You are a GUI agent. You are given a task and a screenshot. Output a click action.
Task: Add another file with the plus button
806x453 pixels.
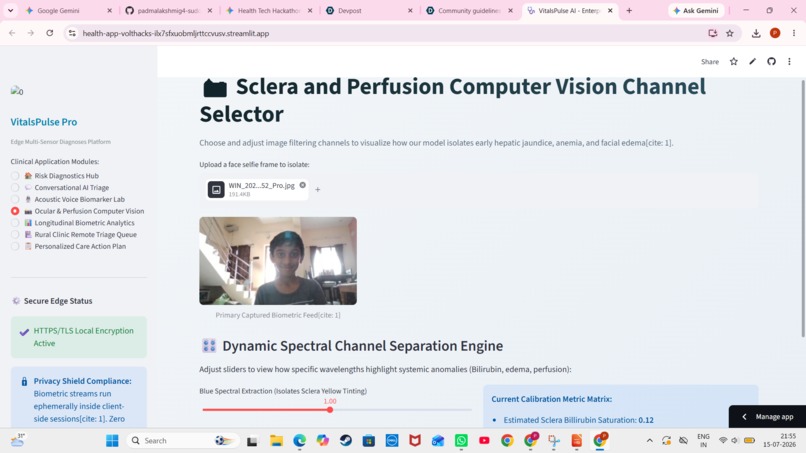pos(318,190)
